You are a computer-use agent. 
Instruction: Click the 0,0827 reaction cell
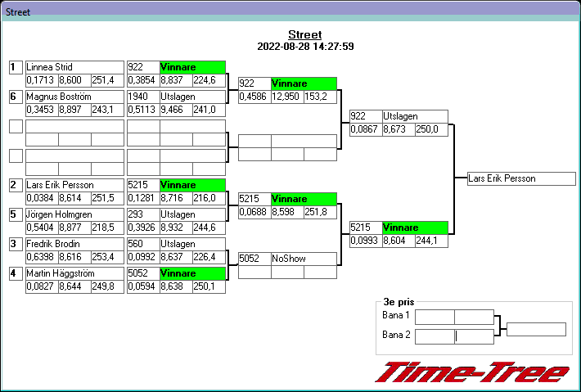42,286
